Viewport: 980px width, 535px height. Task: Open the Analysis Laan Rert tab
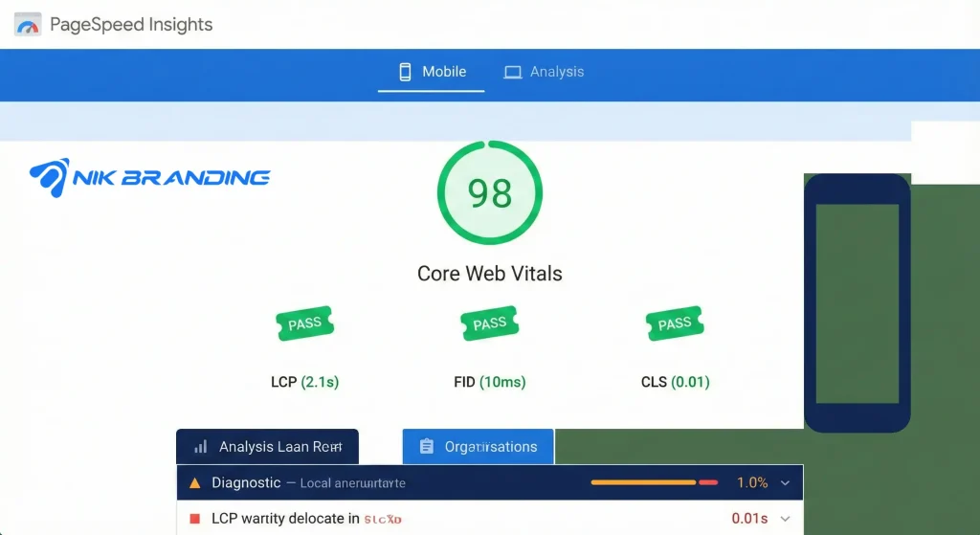268,446
